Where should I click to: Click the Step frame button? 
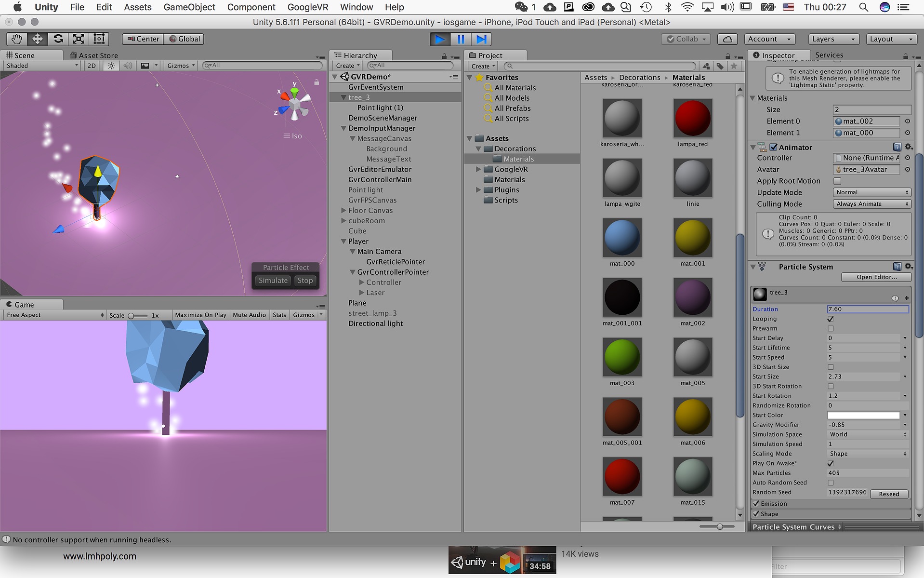481,39
